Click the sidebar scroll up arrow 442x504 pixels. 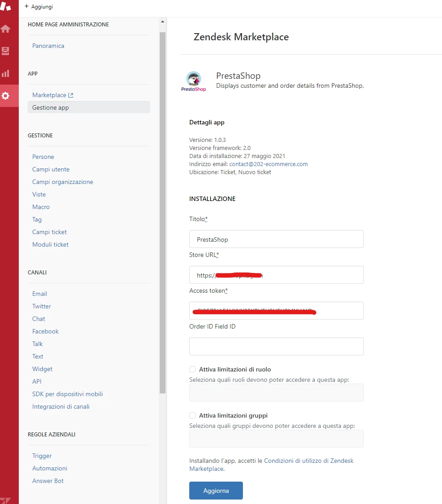tap(162, 21)
